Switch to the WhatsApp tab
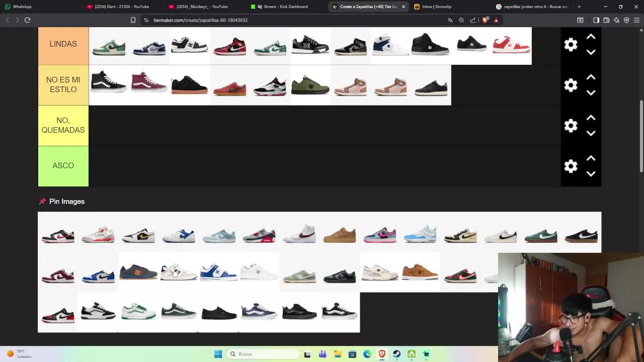The image size is (644, 362). point(40,7)
